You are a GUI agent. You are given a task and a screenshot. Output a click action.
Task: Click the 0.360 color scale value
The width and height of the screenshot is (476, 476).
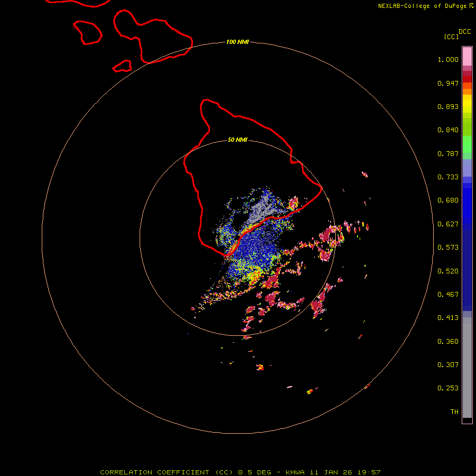448,342
